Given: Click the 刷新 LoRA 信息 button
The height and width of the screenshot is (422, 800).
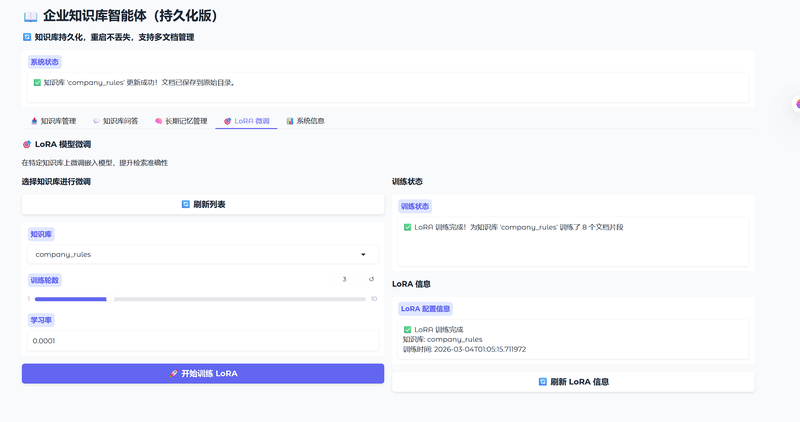Looking at the screenshot, I should pyautogui.click(x=572, y=381).
